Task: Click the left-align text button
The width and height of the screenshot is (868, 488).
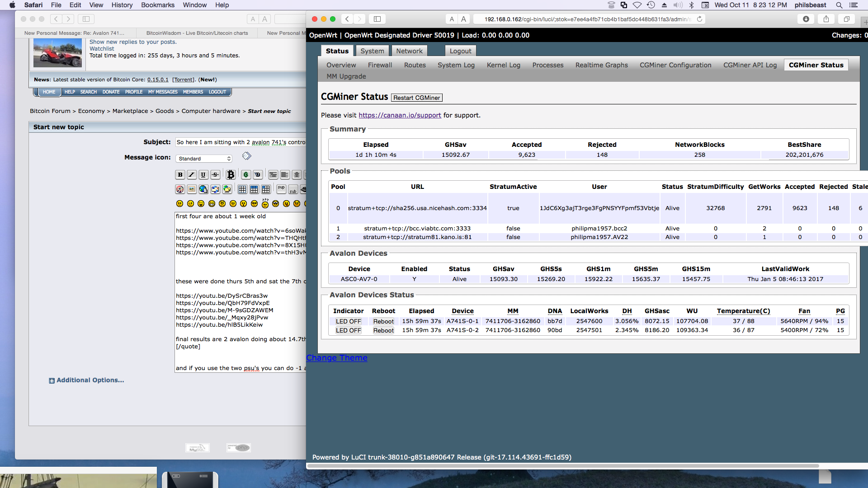Action: point(284,175)
